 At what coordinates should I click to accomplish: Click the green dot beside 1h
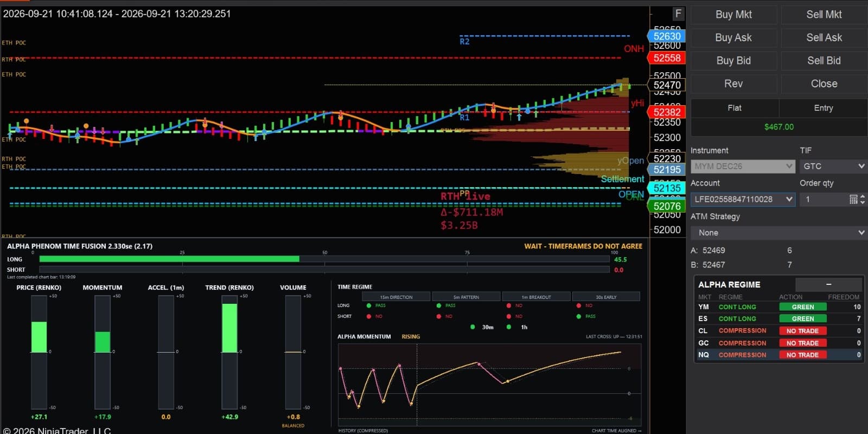(508, 327)
